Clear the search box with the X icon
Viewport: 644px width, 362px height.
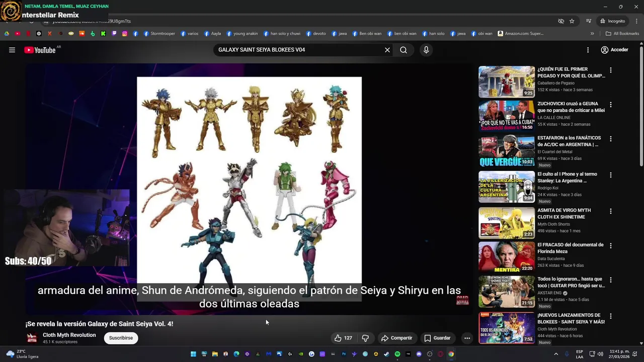tap(387, 50)
